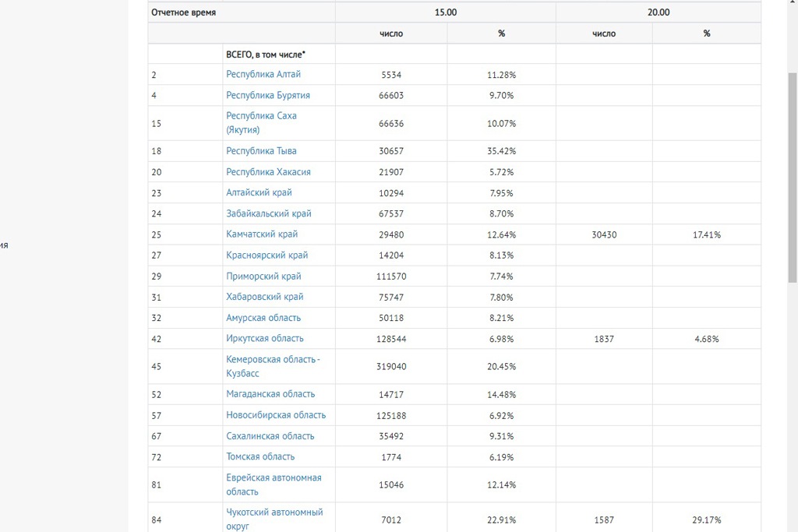This screenshot has height=532, width=798.
Task: Open the Республика Алтай link
Action: [x=263, y=75]
